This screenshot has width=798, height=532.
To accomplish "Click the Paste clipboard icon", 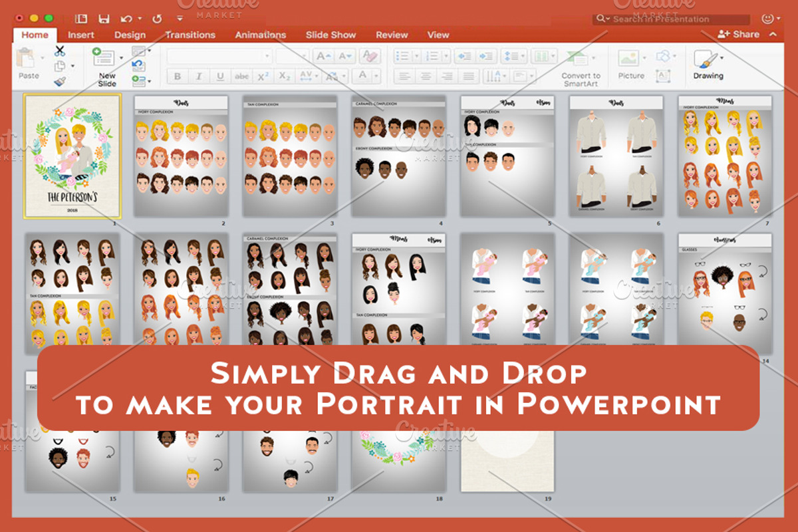I will point(27,59).
